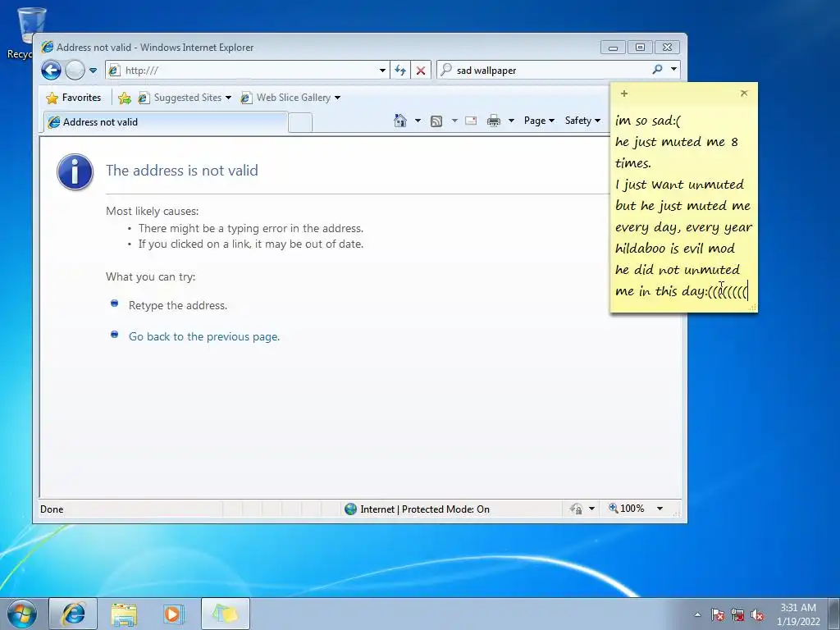Click the Action Center flag icon
Image resolution: width=840 pixels, height=630 pixels.
pyautogui.click(x=717, y=614)
